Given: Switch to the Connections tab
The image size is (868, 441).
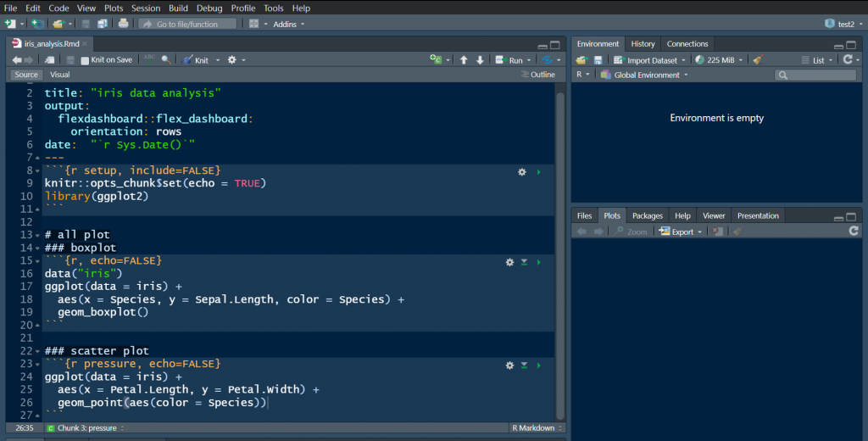Looking at the screenshot, I should tap(687, 44).
